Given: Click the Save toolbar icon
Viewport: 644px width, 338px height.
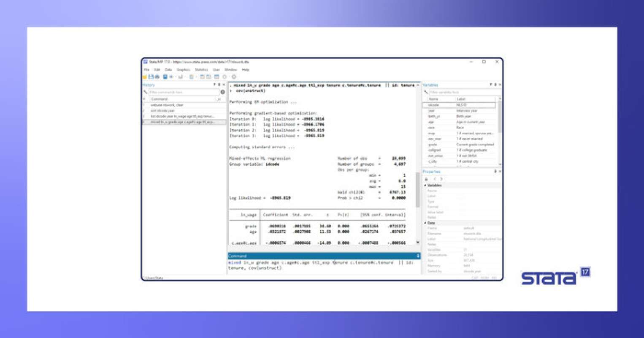Looking at the screenshot, I should pos(150,76).
